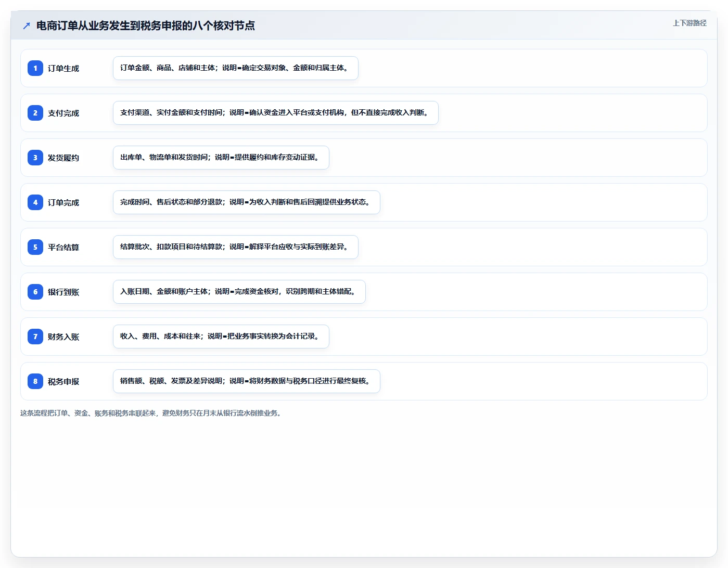Open the description box starting 销售额、税额、发票及差异说明
728x568 pixels.
tap(247, 381)
